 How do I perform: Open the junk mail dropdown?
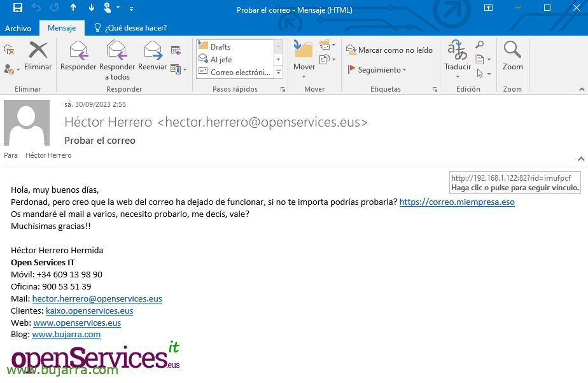click(x=11, y=69)
